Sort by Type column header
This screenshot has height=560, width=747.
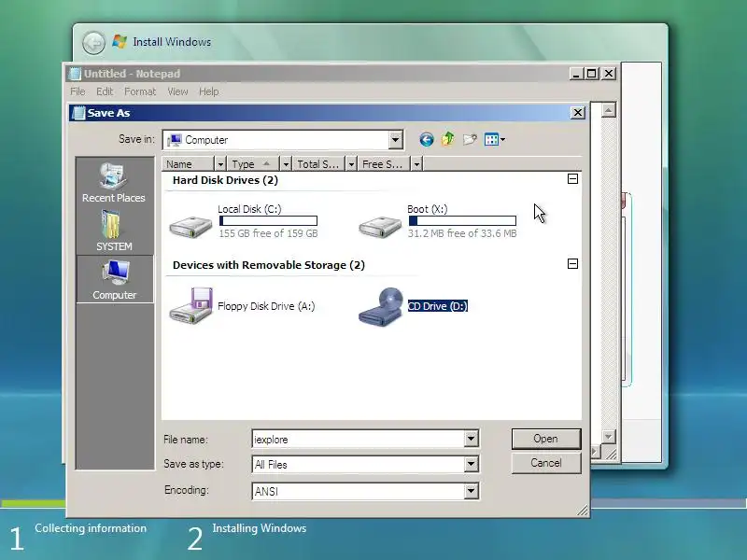[x=254, y=164]
